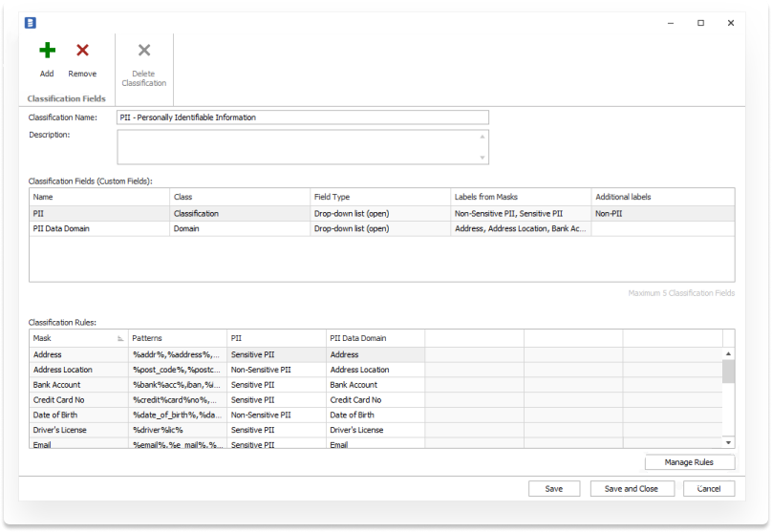Image resolution: width=772 pixels, height=532 pixels.
Task: Click the Mask column sort arrow
Action: click(120, 338)
